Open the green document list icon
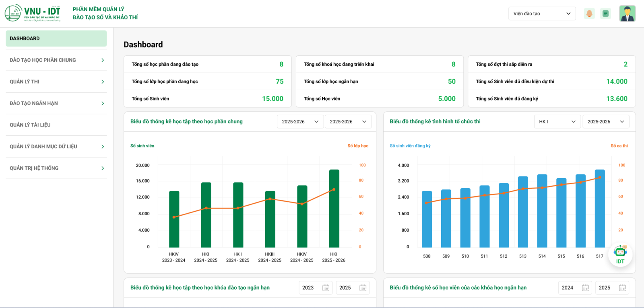This screenshot has width=644, height=308. [605, 14]
